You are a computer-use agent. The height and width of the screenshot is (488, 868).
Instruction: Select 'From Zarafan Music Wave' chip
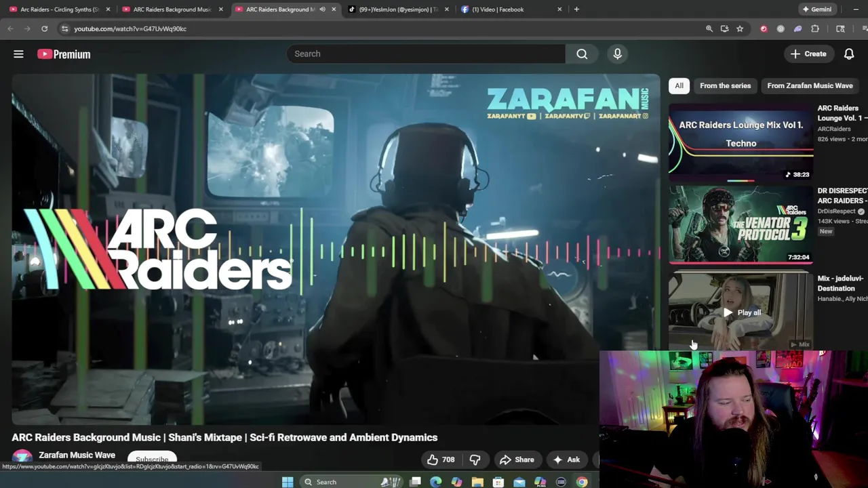[810, 85]
